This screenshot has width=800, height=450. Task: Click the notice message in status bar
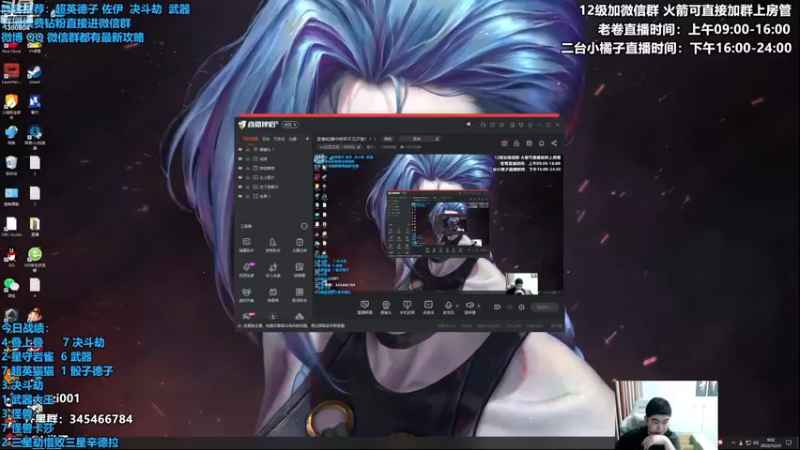[294, 326]
